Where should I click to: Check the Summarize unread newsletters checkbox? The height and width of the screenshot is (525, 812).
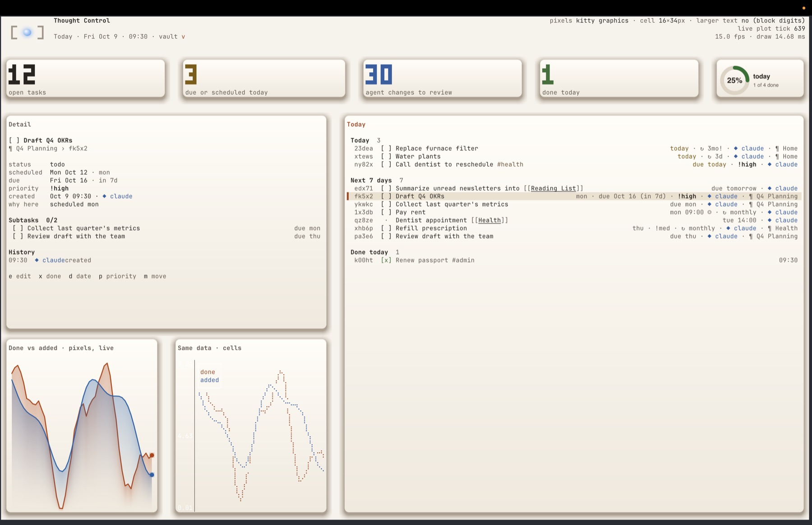point(386,188)
